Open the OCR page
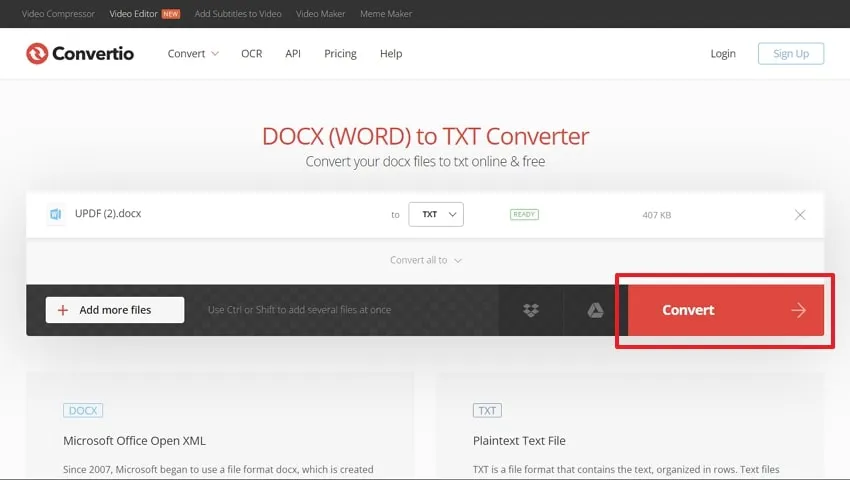Screen dimensions: 850x480 (252, 54)
